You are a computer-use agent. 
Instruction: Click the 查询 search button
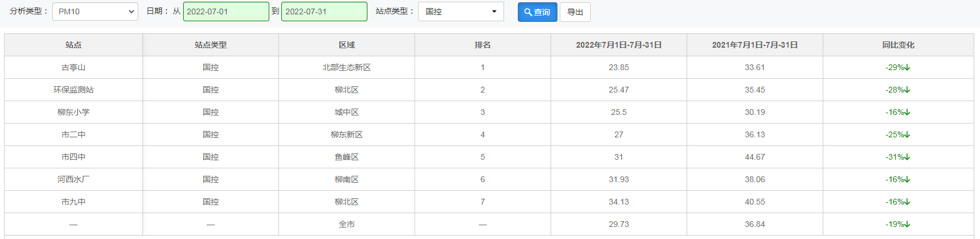pyautogui.click(x=537, y=12)
